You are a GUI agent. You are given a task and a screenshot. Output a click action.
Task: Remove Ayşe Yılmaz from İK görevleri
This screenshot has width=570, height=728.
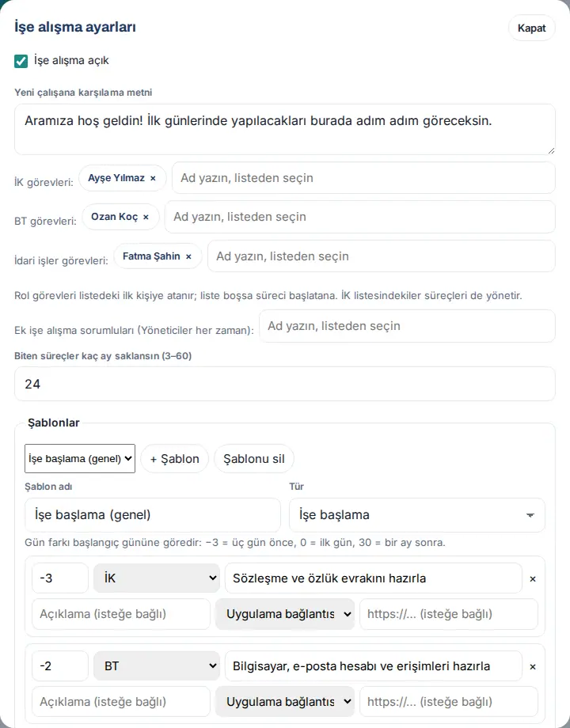click(x=153, y=178)
